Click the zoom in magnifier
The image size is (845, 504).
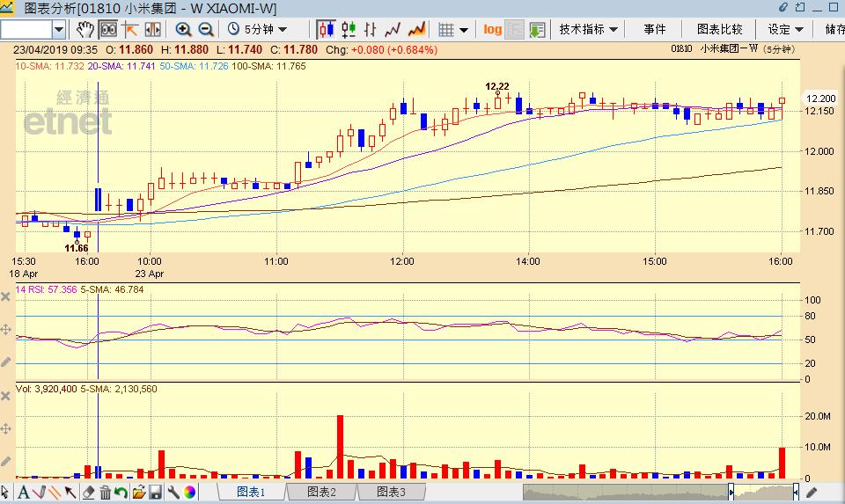pos(183,29)
